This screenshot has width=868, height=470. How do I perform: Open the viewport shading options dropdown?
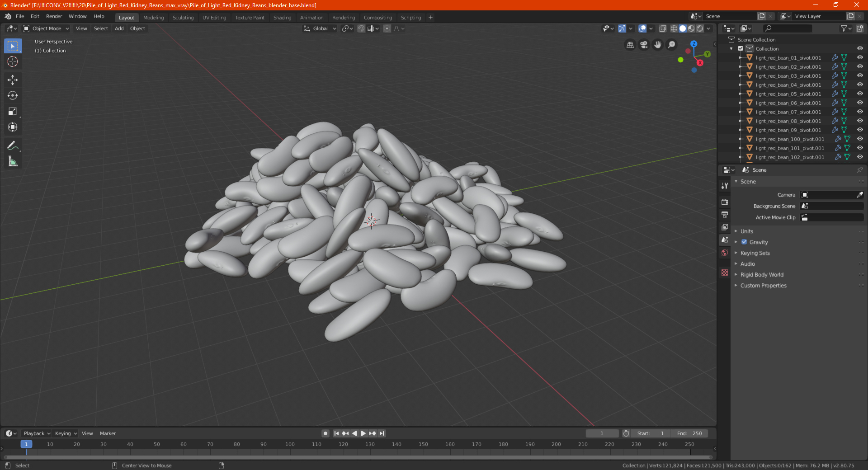click(709, 28)
